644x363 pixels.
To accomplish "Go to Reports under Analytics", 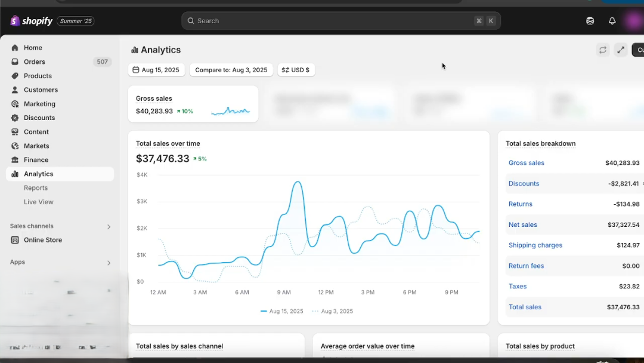I will point(36,188).
